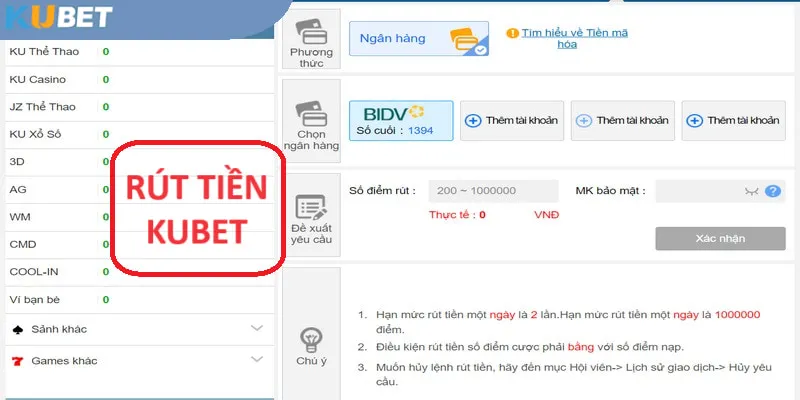
Task: Click the Thực tế : 0 amount text
Action: tap(457, 215)
